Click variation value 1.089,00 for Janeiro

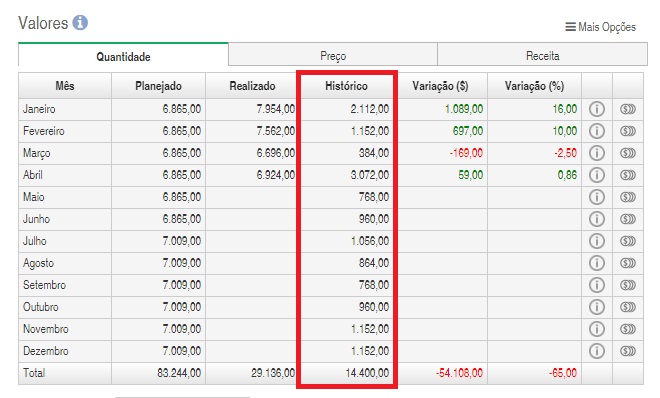click(464, 109)
